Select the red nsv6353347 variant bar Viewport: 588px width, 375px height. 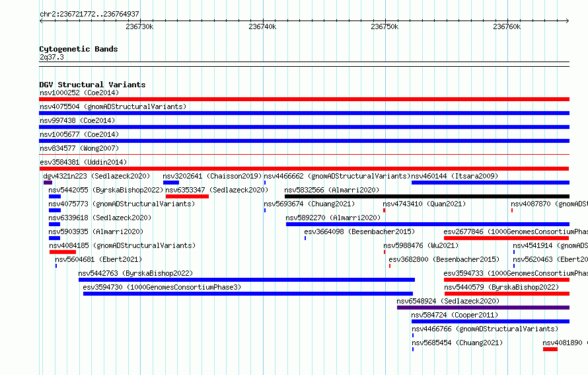[x=187, y=196]
